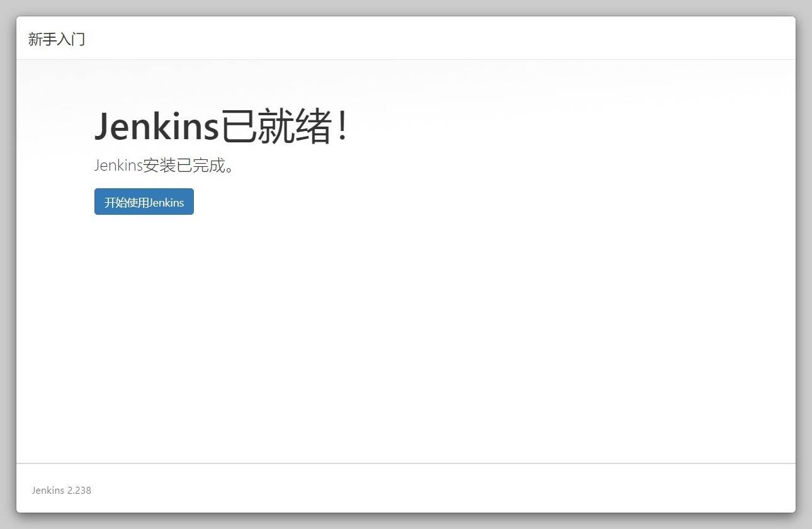Click the horizontal divider above the footer

click(x=406, y=464)
